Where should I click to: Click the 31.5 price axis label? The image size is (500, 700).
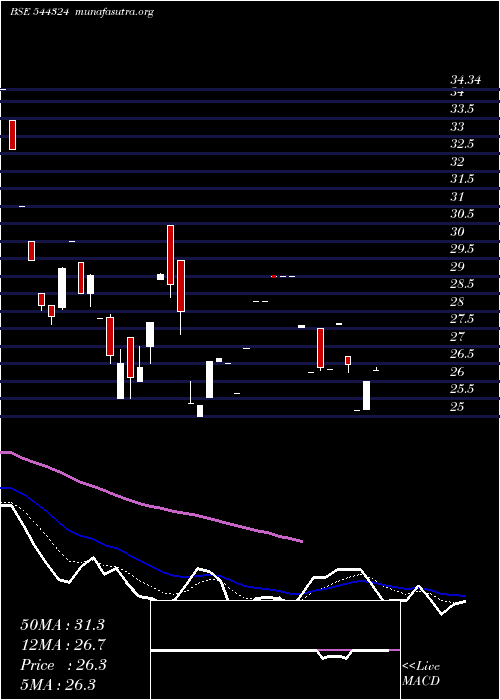pyautogui.click(x=462, y=179)
